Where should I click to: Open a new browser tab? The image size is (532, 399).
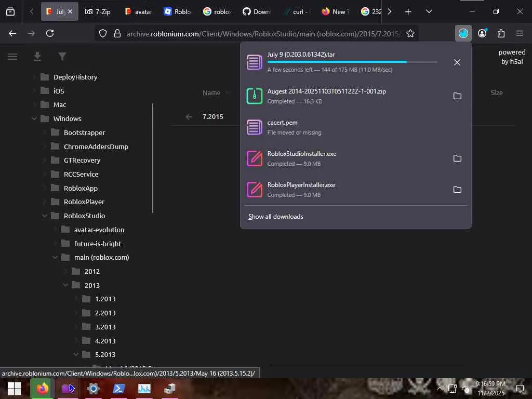point(408,12)
